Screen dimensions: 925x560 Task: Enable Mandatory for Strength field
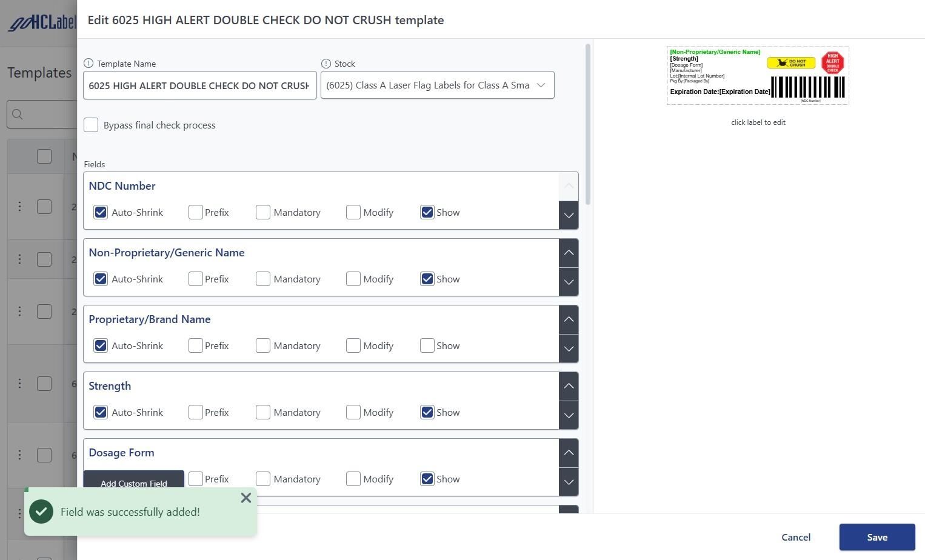point(263,412)
